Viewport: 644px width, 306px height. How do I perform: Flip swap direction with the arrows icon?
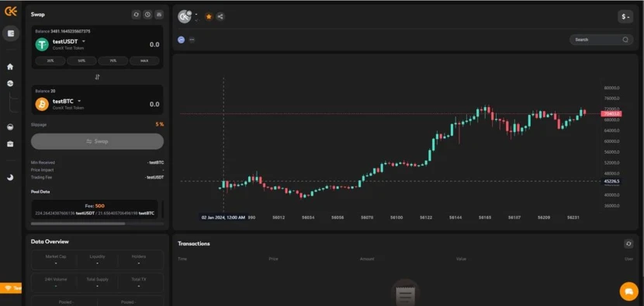(97, 77)
